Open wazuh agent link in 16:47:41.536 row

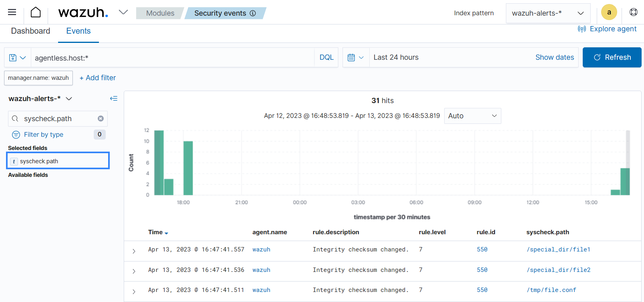261,270
